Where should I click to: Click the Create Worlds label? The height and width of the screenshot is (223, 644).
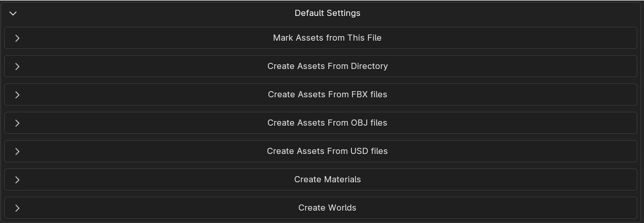(x=327, y=208)
